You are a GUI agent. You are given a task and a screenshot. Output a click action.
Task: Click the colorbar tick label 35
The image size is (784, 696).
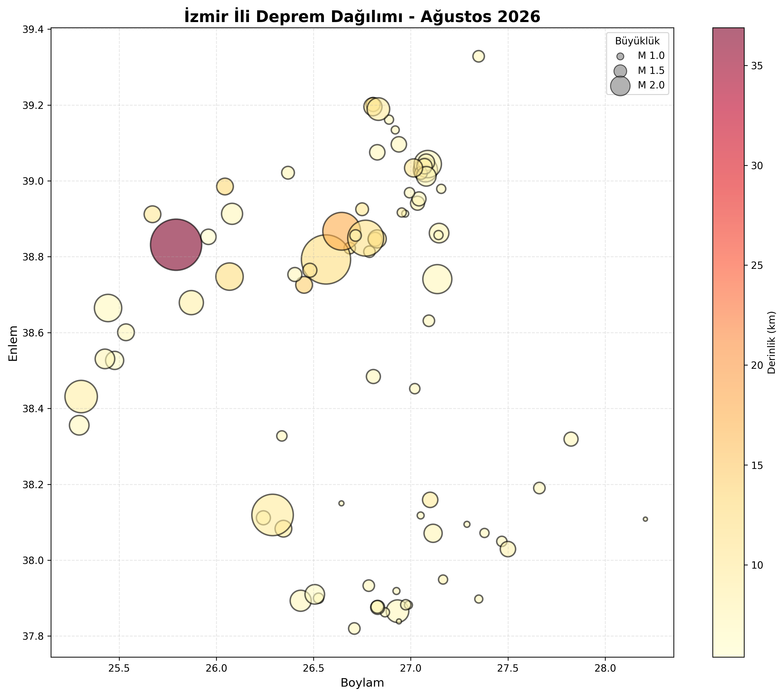[757, 66]
